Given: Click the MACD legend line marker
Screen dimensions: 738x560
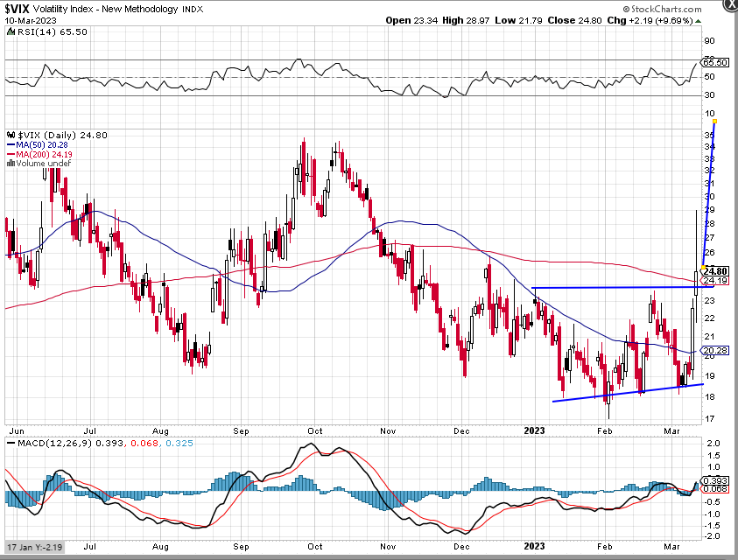Looking at the screenshot, I should click(11, 444).
